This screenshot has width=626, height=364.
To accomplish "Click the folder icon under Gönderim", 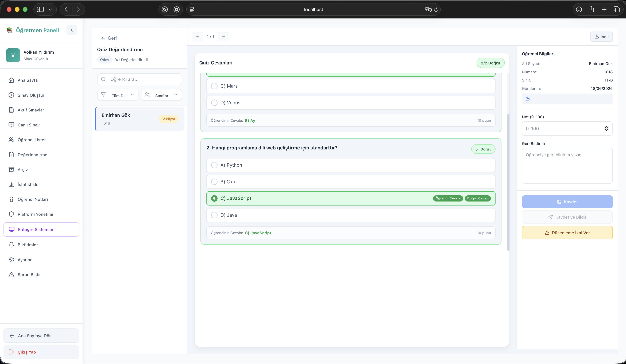I will pyautogui.click(x=528, y=99).
